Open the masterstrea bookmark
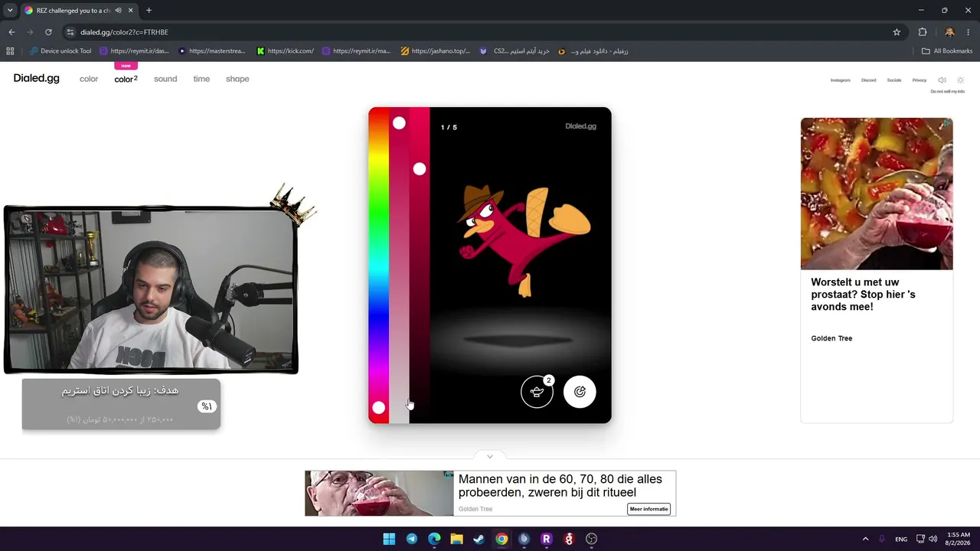Screen dimensions: 980x551 click(x=211, y=51)
